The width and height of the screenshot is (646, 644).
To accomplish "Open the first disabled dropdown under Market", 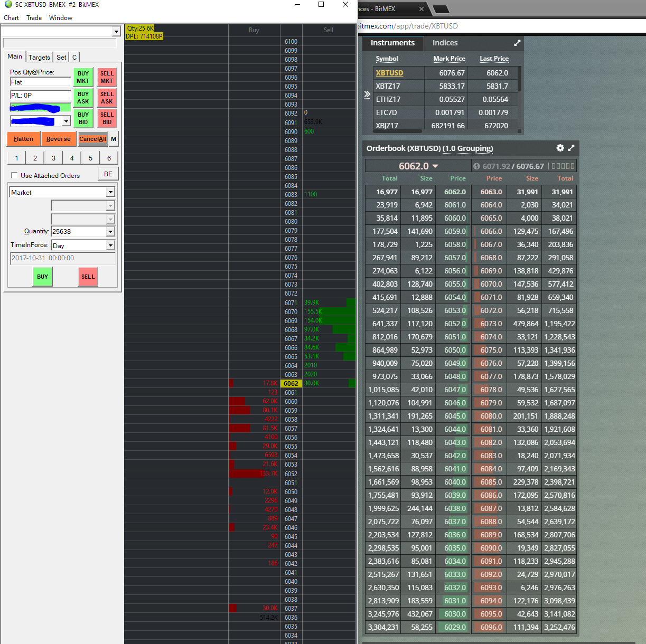I will point(110,206).
